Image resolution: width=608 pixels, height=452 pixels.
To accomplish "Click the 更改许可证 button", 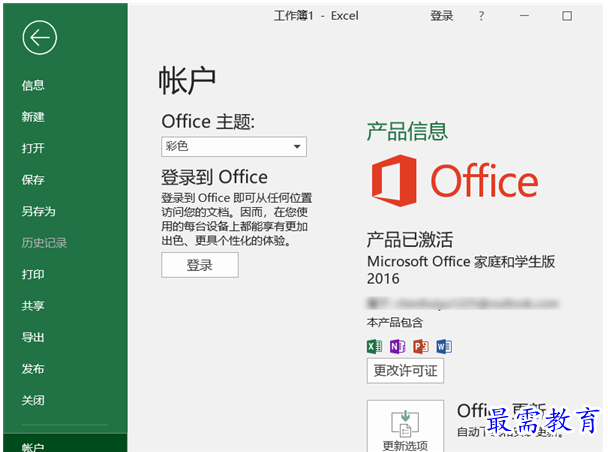I will [x=405, y=371].
